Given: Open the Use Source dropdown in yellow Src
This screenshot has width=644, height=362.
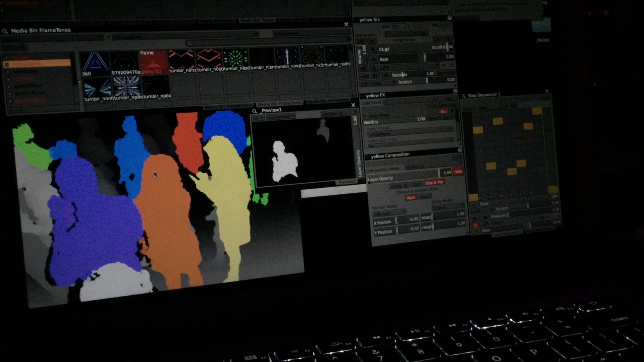Looking at the screenshot, I should tap(401, 34).
